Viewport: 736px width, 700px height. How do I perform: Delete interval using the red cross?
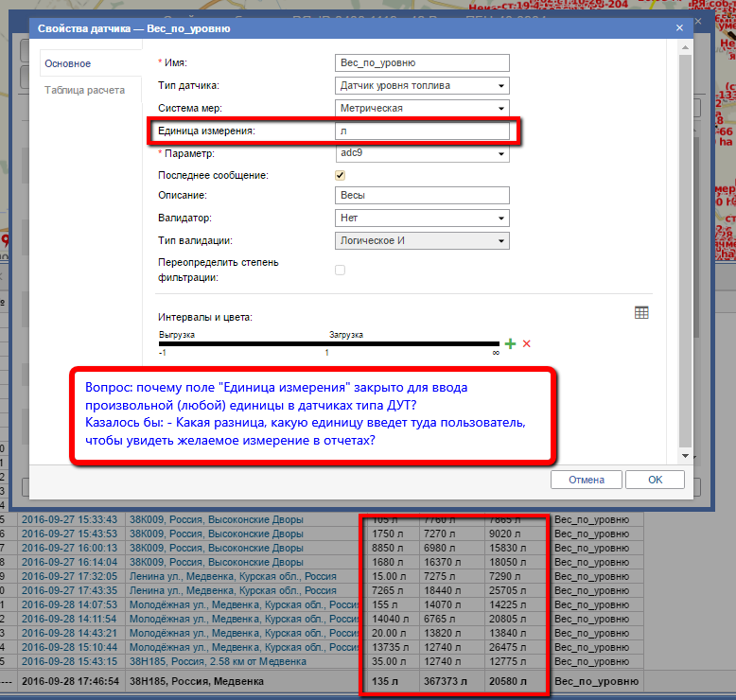(x=527, y=344)
